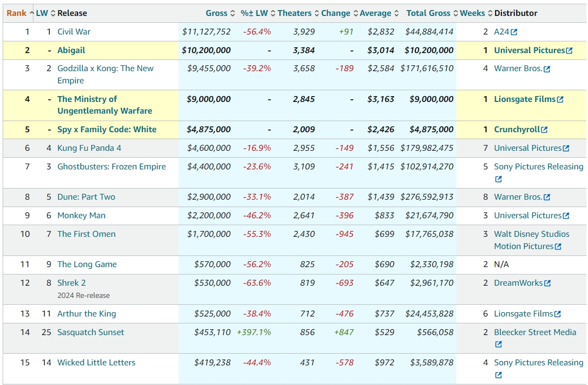Click external icon after Walt Disney Motion Pictures

point(558,247)
